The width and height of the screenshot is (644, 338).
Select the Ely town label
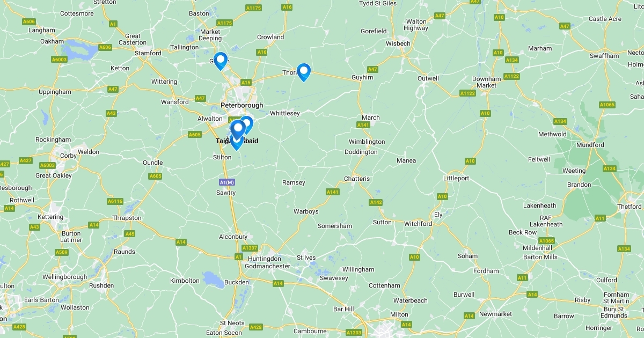tap(438, 215)
